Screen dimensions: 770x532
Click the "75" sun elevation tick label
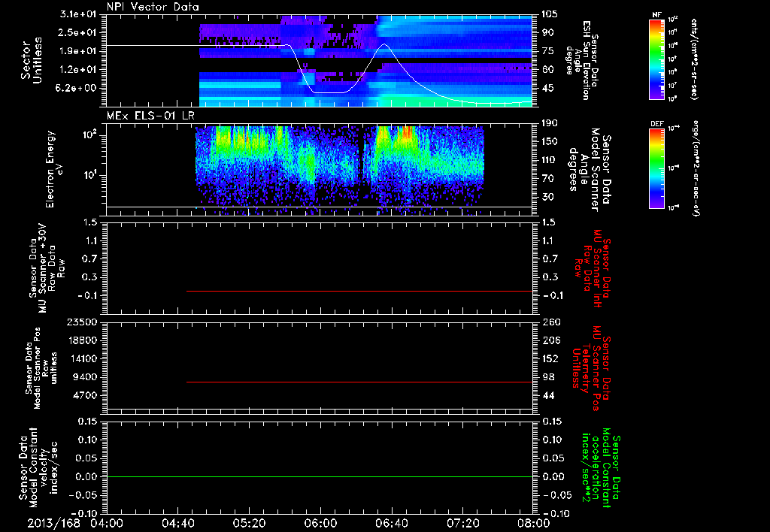click(547, 51)
